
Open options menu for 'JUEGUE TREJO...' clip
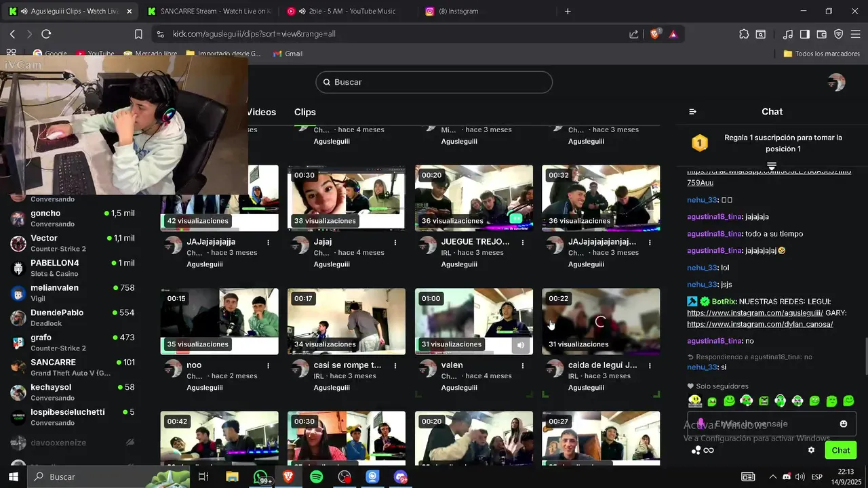pos(522,242)
